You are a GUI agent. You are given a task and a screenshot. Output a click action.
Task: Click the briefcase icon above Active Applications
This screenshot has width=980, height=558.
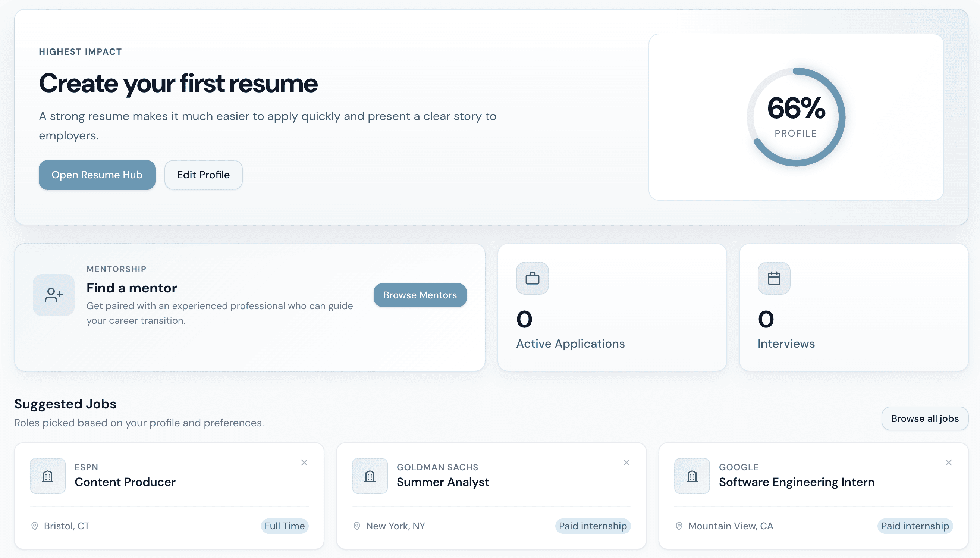coord(532,278)
